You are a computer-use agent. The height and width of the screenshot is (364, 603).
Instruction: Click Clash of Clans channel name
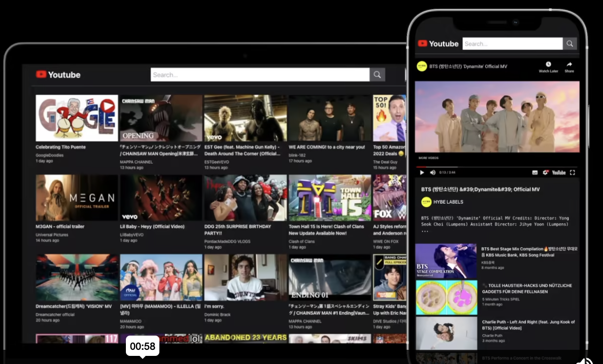pos(301,241)
